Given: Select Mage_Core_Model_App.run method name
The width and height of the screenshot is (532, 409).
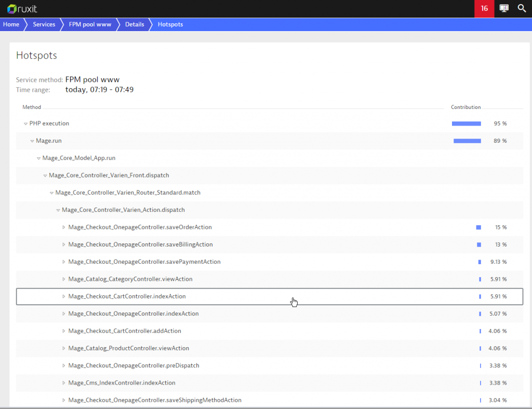Looking at the screenshot, I should click(79, 158).
